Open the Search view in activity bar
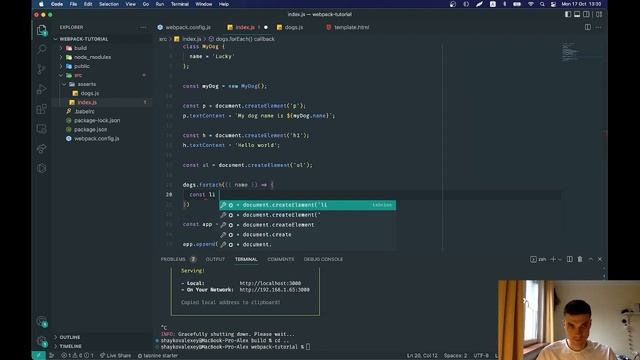 click(x=42, y=49)
